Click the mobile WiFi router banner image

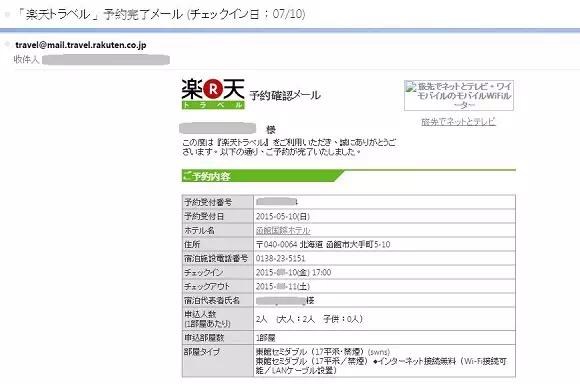(x=459, y=95)
